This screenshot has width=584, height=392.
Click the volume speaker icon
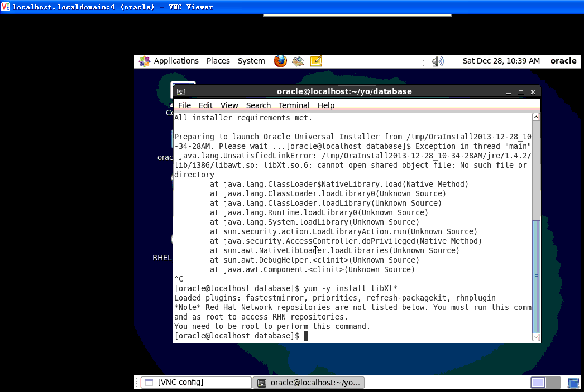click(438, 61)
